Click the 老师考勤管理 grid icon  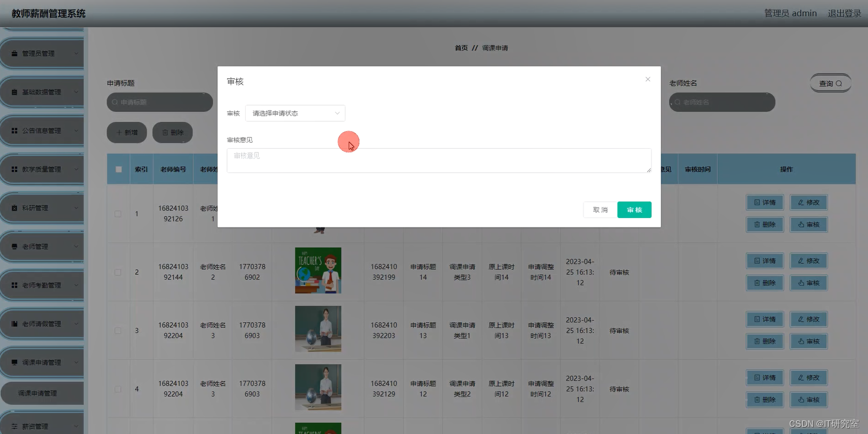pyautogui.click(x=14, y=285)
